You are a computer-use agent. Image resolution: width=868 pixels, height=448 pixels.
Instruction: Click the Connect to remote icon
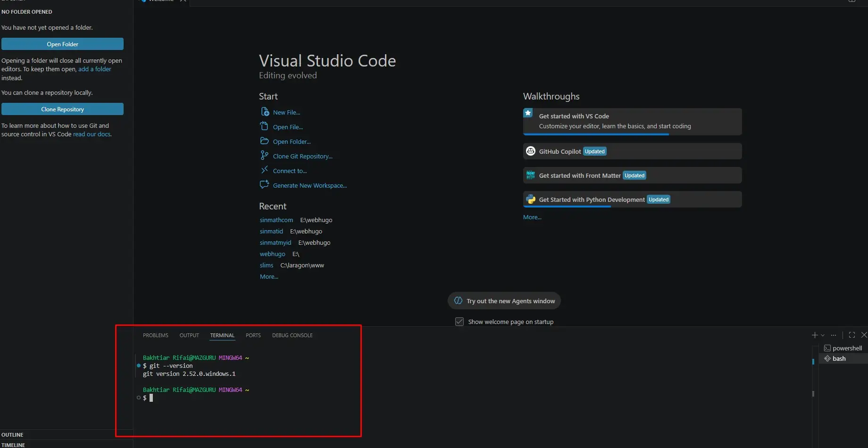(x=264, y=170)
